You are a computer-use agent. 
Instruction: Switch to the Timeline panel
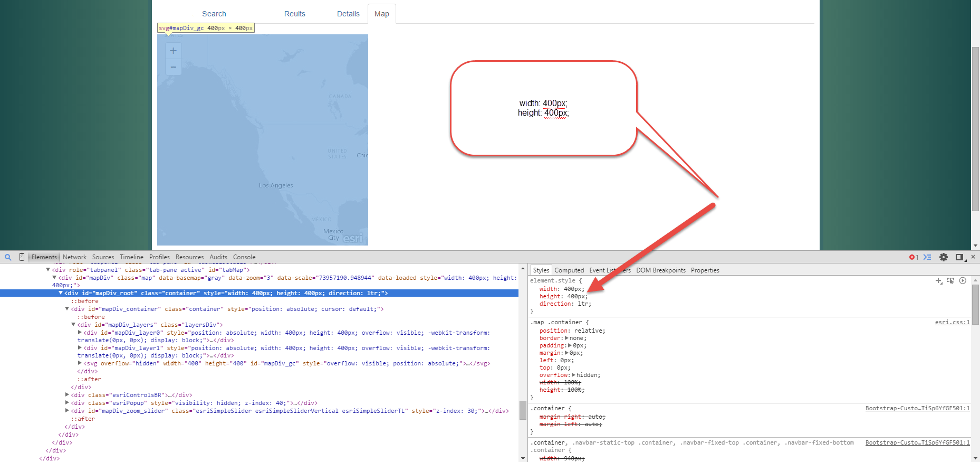(x=131, y=257)
